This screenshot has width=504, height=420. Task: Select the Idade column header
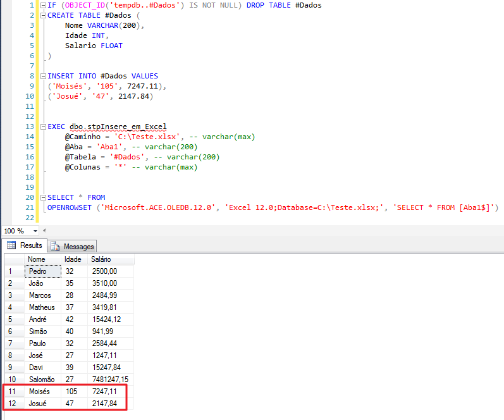pyautogui.click(x=74, y=259)
